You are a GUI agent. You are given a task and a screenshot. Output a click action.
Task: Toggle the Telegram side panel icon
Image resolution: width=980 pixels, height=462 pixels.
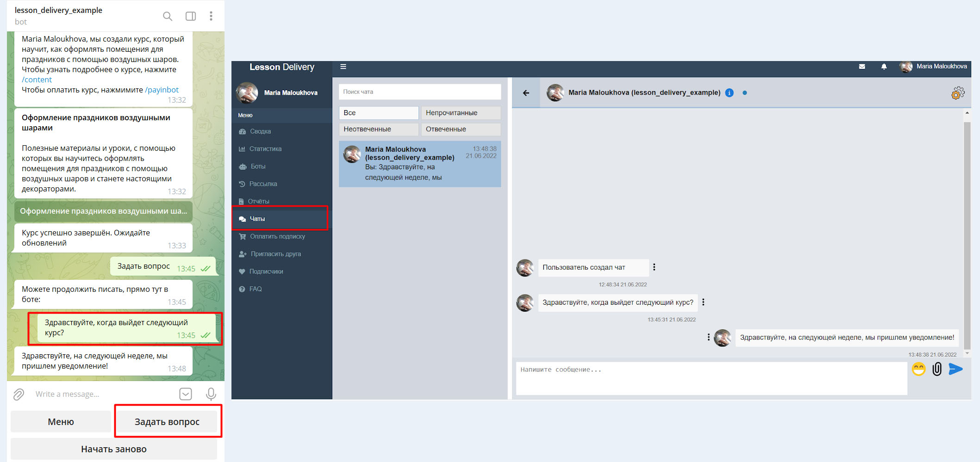(x=190, y=17)
